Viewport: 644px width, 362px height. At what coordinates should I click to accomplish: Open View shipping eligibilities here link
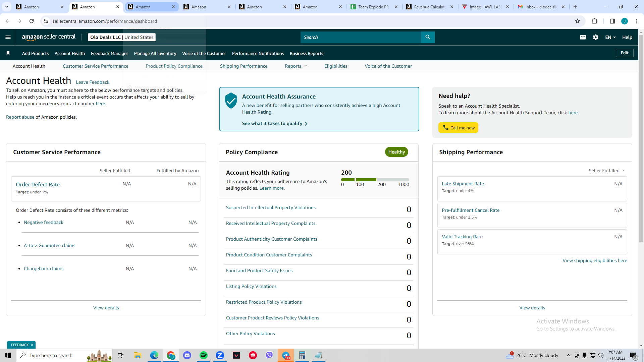pyautogui.click(x=595, y=260)
